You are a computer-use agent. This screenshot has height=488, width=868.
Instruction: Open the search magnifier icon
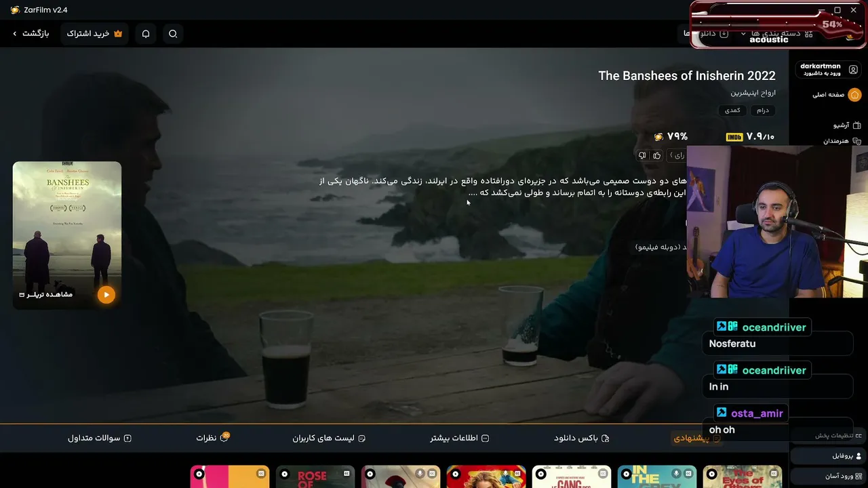173,34
